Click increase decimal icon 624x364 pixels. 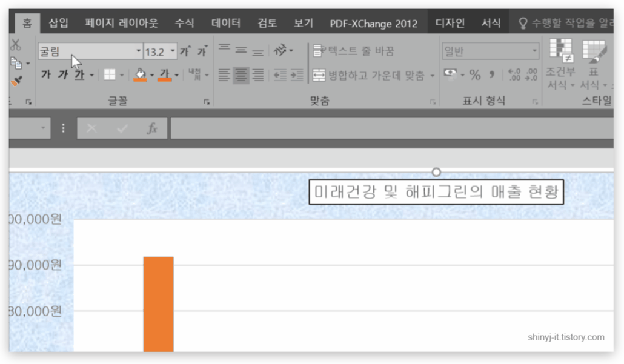[514, 74]
